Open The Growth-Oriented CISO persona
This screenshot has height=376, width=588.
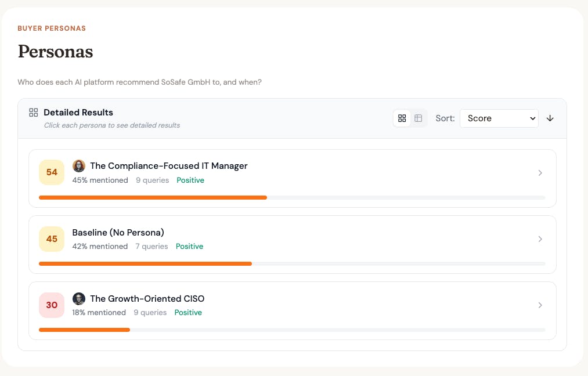click(147, 299)
